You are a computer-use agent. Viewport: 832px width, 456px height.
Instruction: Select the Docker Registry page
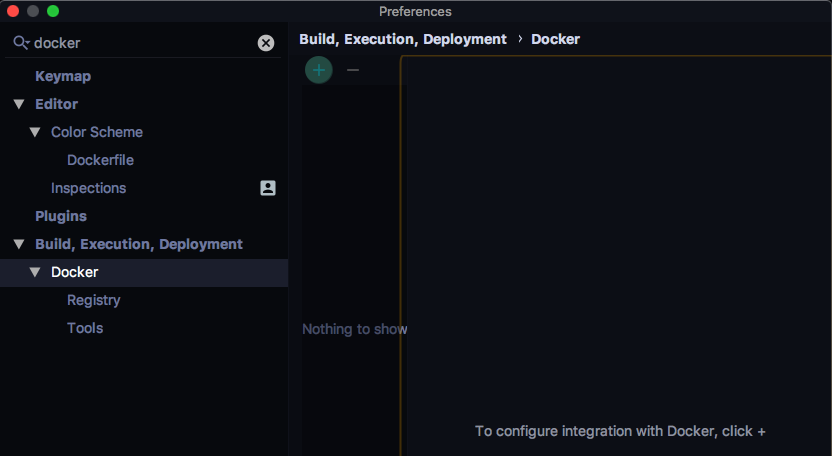coord(93,300)
